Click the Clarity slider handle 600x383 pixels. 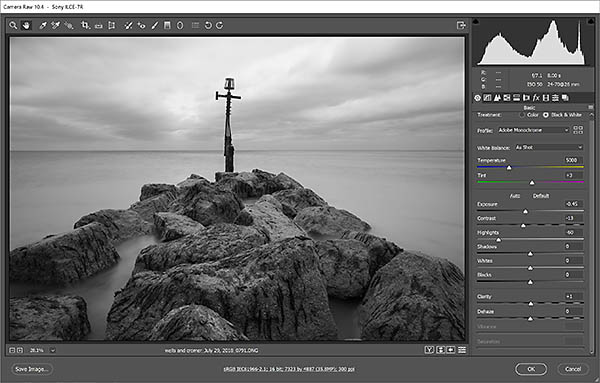point(531,304)
